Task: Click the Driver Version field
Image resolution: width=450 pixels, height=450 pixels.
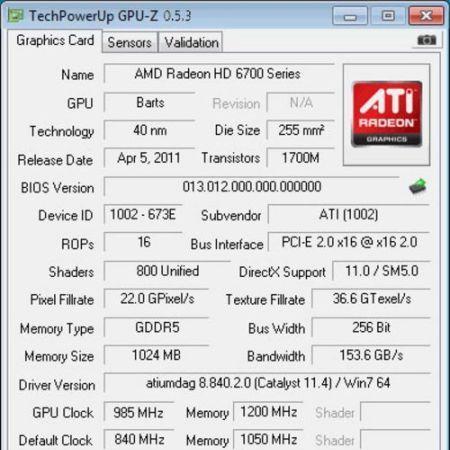Action: [267, 383]
